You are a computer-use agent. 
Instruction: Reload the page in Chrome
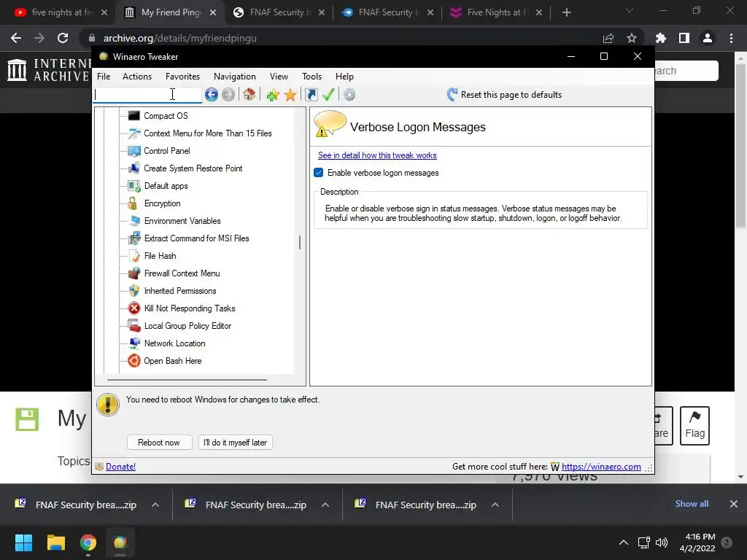click(63, 38)
